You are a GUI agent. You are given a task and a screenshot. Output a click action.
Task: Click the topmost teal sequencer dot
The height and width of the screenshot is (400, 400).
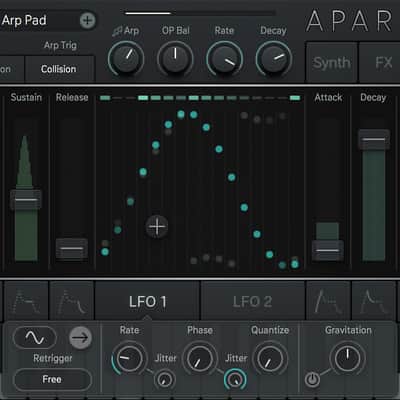tap(181, 115)
